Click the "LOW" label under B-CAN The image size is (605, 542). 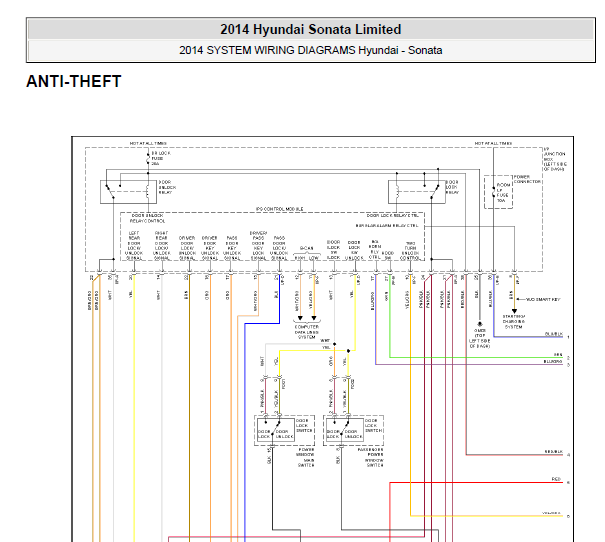tap(314, 258)
